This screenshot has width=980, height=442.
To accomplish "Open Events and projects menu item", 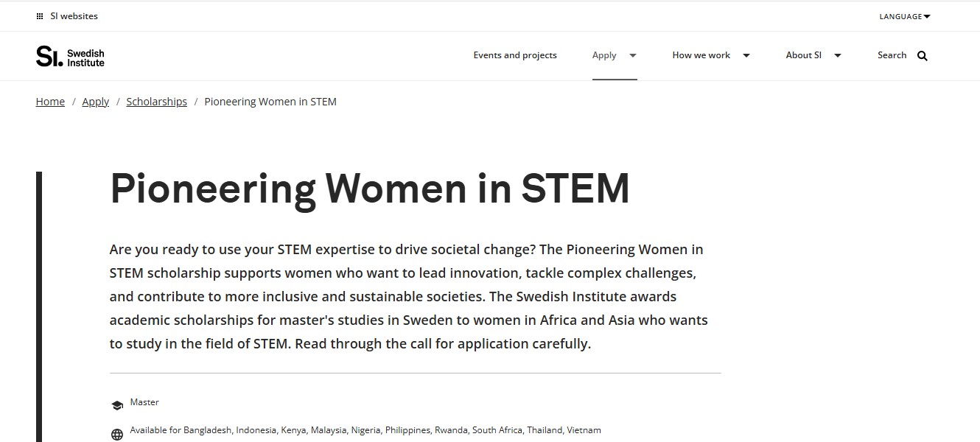I will (x=515, y=55).
